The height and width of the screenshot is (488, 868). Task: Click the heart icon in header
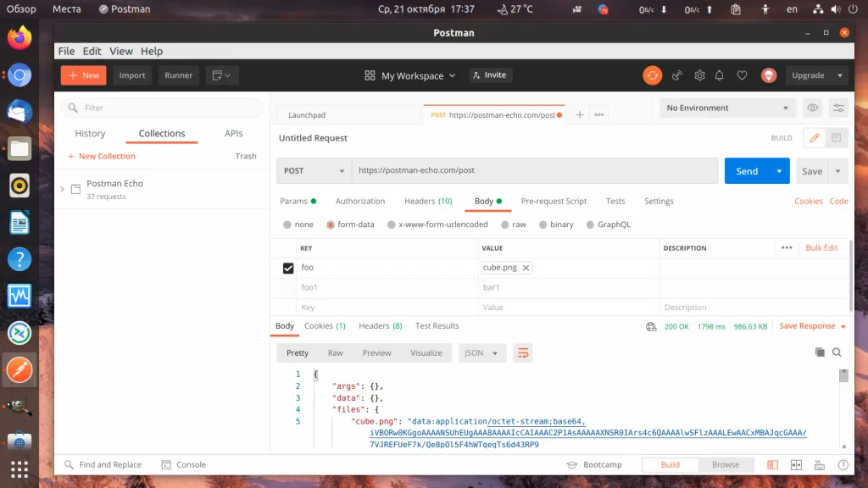tap(743, 75)
